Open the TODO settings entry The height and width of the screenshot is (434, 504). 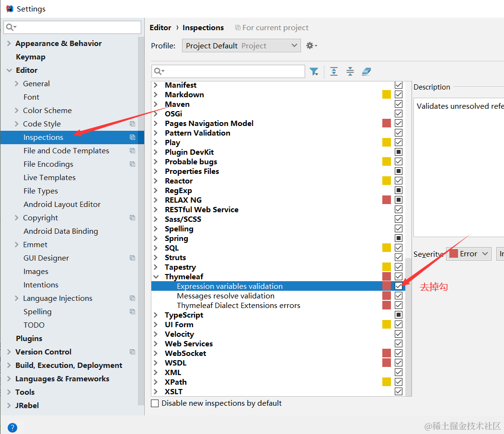pyautogui.click(x=34, y=325)
